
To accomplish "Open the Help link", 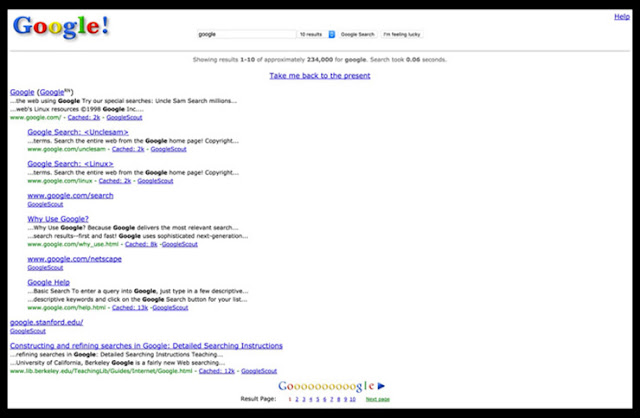I will pos(622,16).
